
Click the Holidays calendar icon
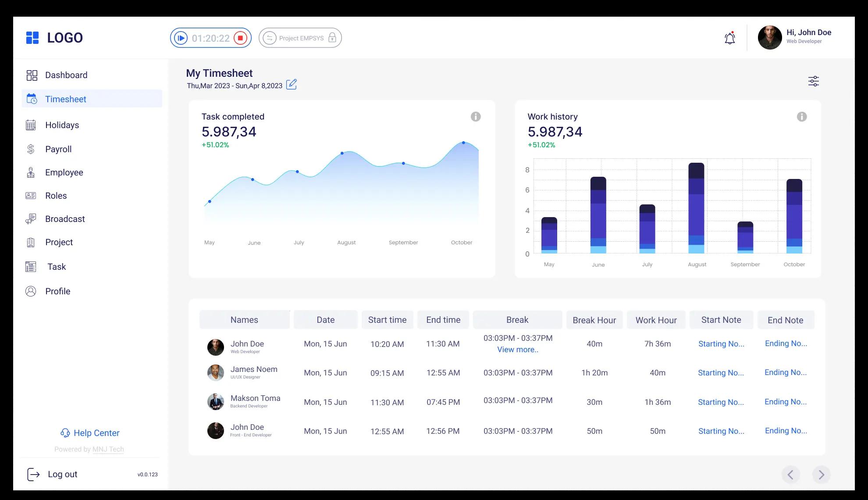[31, 125]
